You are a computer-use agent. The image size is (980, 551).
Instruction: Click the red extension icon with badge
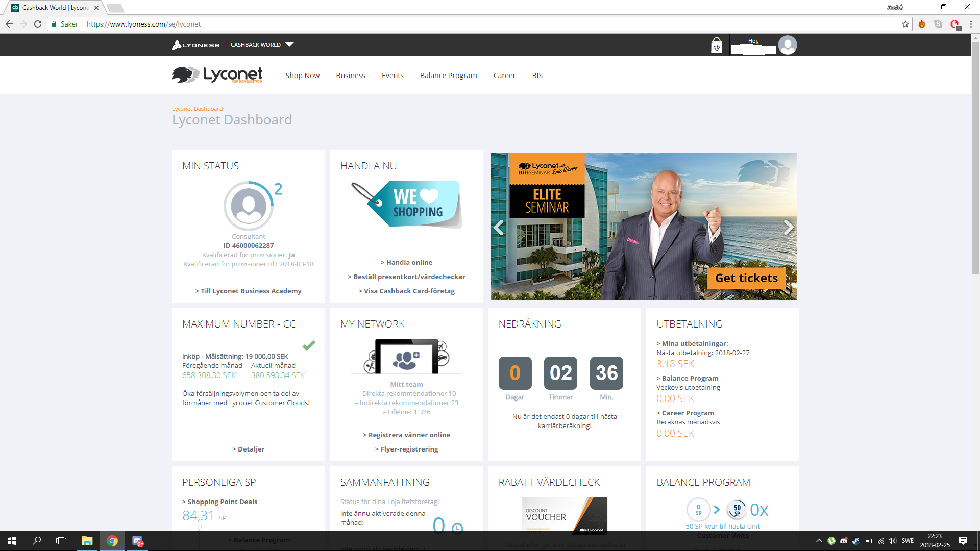[955, 24]
